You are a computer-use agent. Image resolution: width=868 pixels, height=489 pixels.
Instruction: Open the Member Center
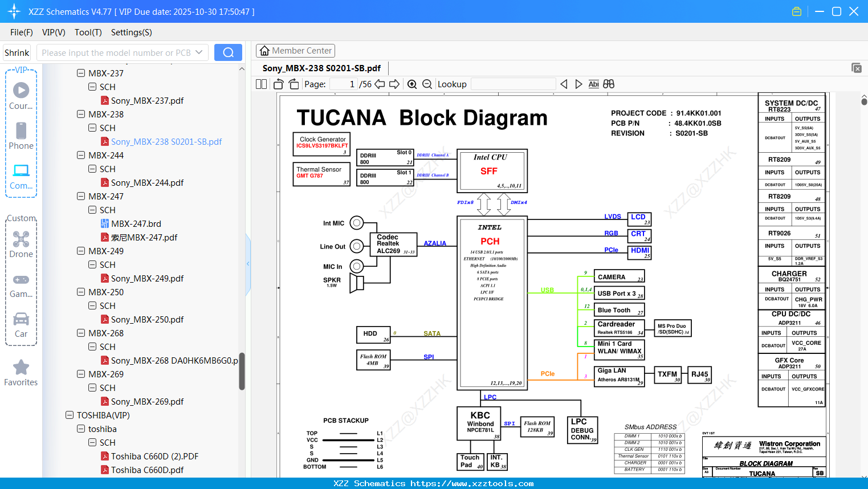pos(295,51)
